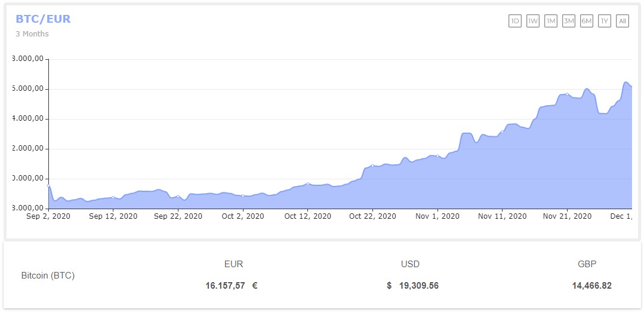Switch chart to 1W range

pos(533,21)
